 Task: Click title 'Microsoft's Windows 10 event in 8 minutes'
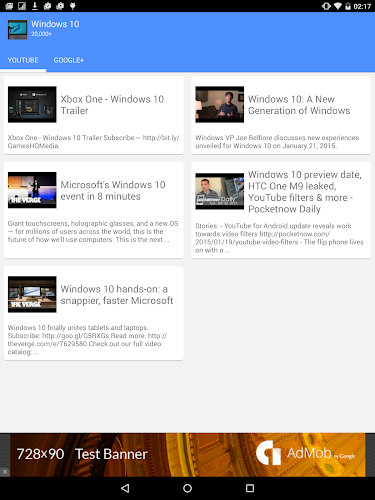(113, 190)
